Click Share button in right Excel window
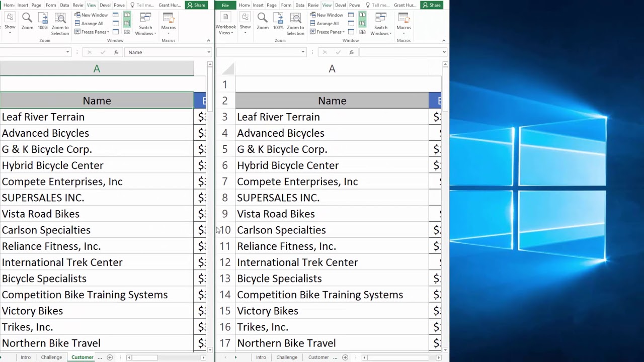Image resolution: width=644 pixels, height=362 pixels. click(432, 5)
